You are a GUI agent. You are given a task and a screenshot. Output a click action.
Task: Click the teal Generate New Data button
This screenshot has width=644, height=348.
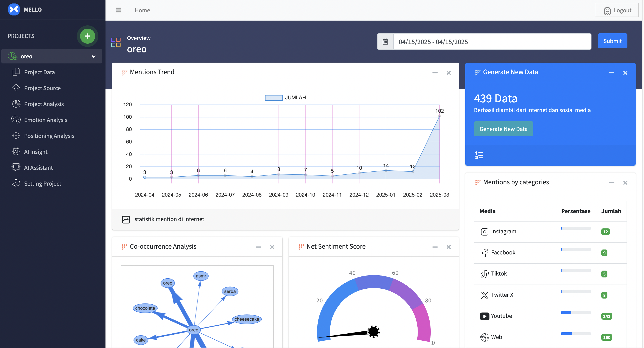503,129
